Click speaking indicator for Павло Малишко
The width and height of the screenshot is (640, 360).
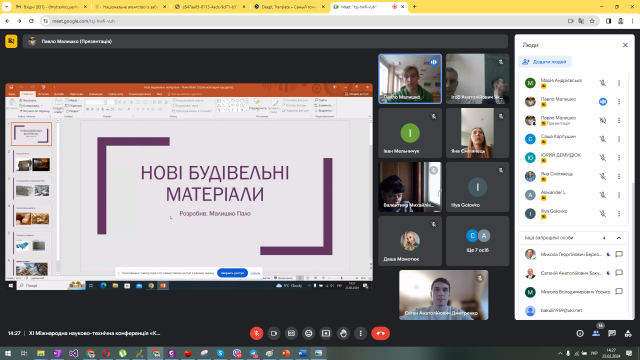pyautogui.click(x=602, y=102)
